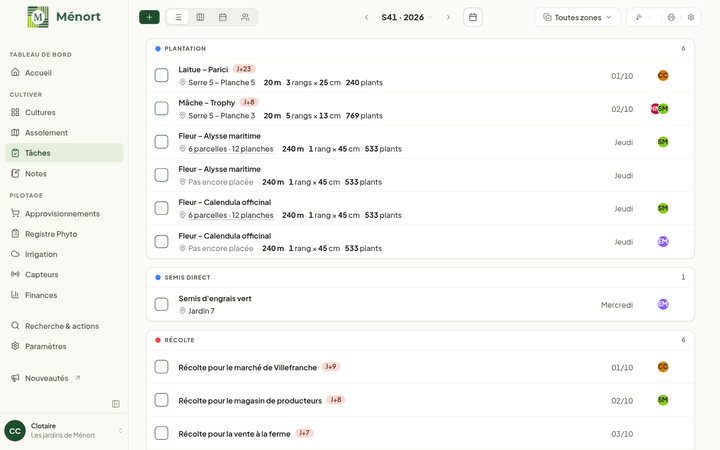The width and height of the screenshot is (720, 450).
Task: Open Irrigation in the sidebar
Action: 64,254
